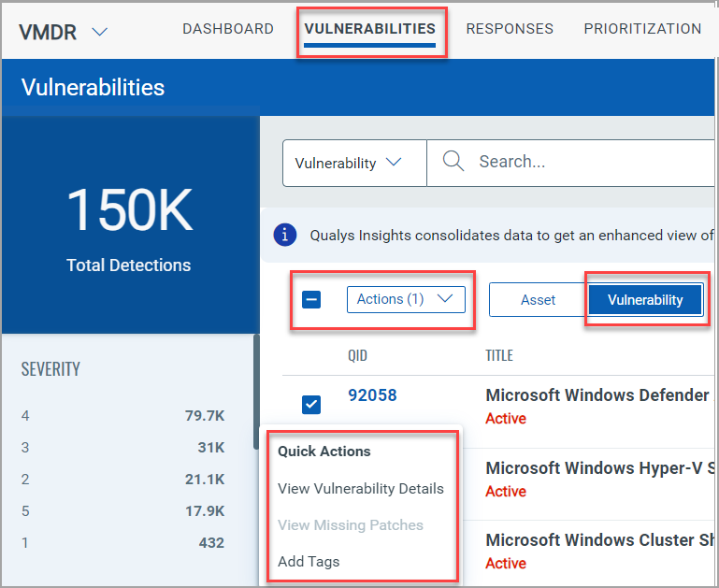Toggle the select-all checkbox beside Actions

(311, 300)
